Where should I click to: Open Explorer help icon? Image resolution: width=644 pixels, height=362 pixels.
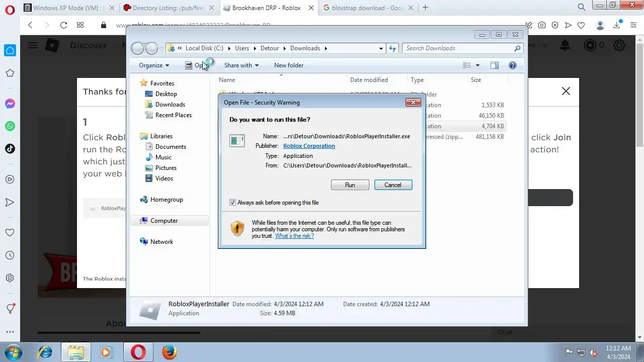pyautogui.click(x=513, y=65)
